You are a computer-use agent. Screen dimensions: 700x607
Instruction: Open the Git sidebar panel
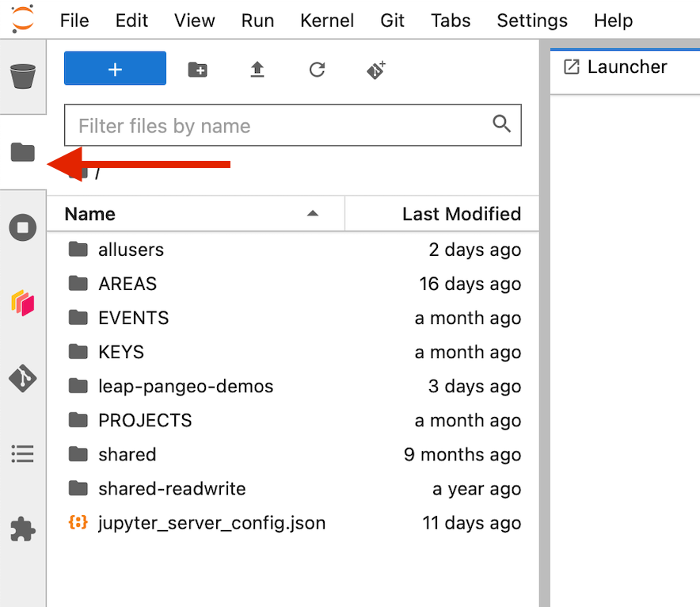pos(23,379)
